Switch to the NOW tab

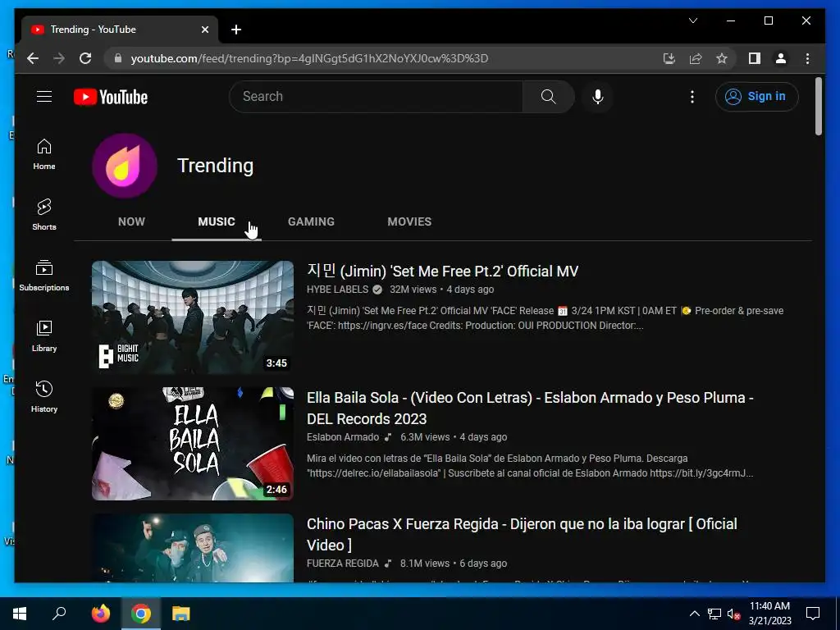click(x=131, y=221)
